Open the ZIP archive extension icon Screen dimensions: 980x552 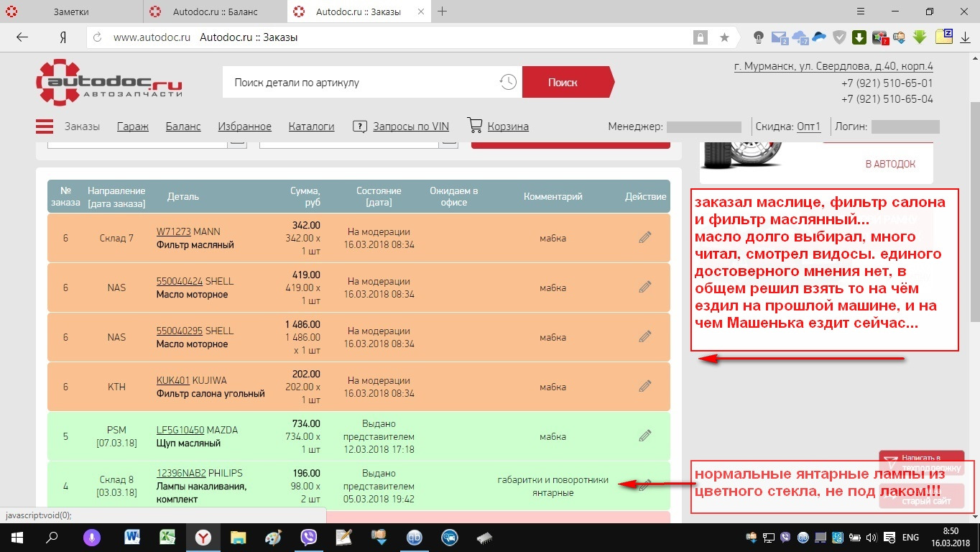[x=945, y=36]
